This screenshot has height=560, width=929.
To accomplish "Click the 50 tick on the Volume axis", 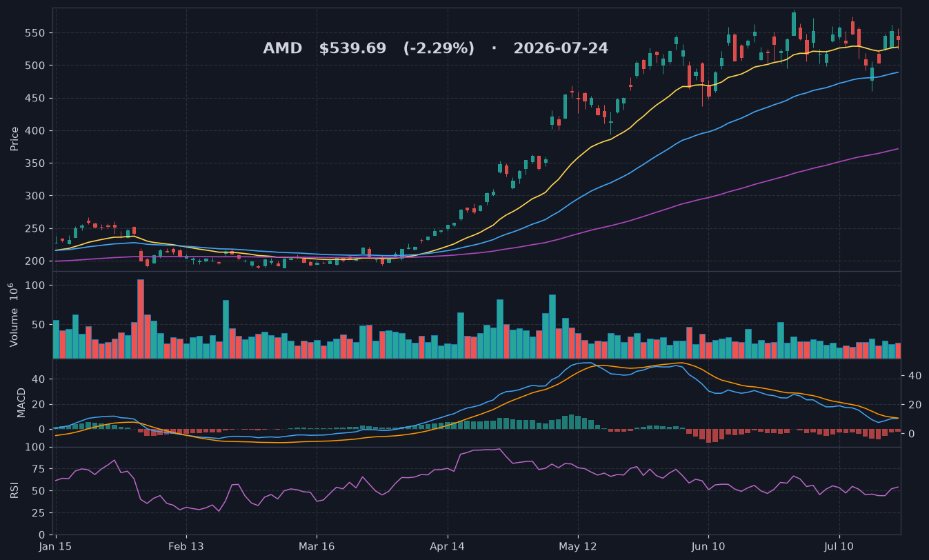I will (39, 324).
